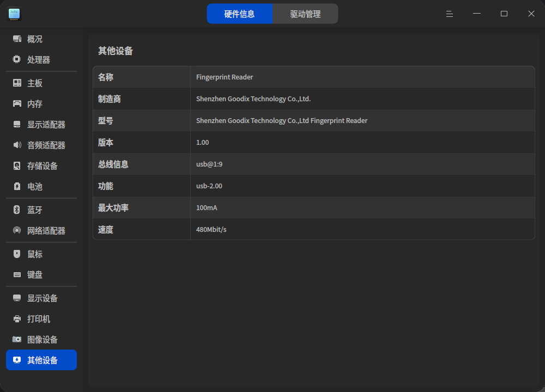Minimize the device manager window
The width and height of the screenshot is (545, 392).
[x=477, y=14]
